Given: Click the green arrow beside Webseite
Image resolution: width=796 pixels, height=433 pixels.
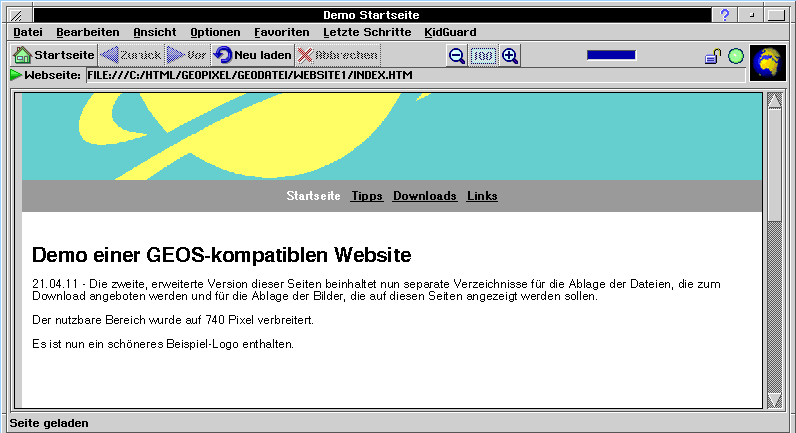Looking at the screenshot, I should (x=16, y=75).
